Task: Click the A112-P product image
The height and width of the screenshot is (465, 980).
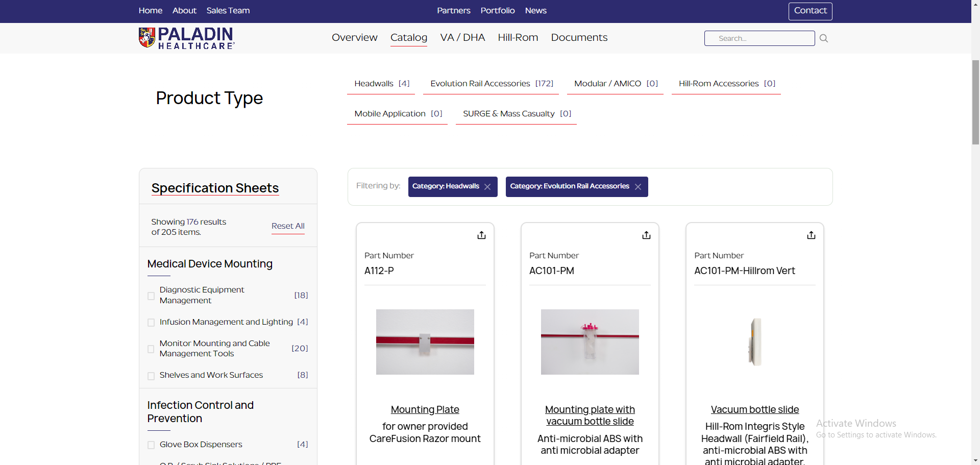Action: pos(425,342)
